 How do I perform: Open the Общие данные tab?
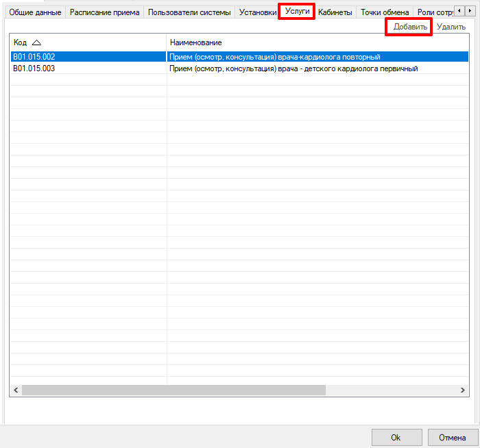coord(35,12)
